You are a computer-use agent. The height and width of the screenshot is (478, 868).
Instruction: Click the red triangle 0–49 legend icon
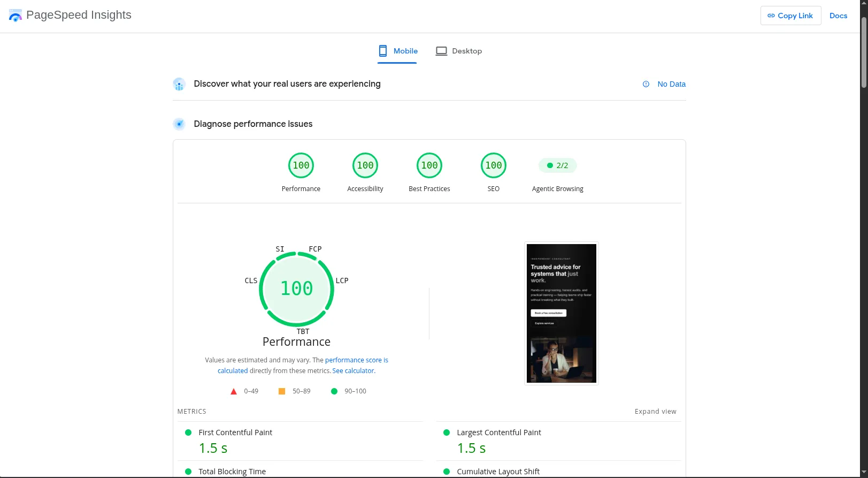pyautogui.click(x=234, y=391)
